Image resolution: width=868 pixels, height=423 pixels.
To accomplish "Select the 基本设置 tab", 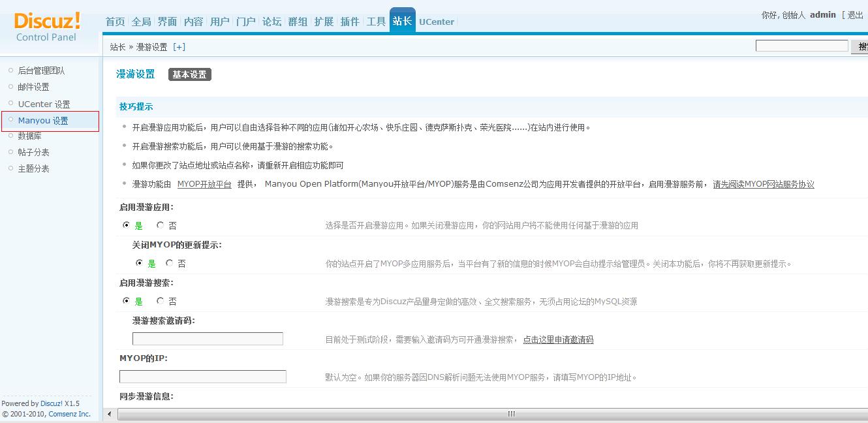I will tap(189, 74).
